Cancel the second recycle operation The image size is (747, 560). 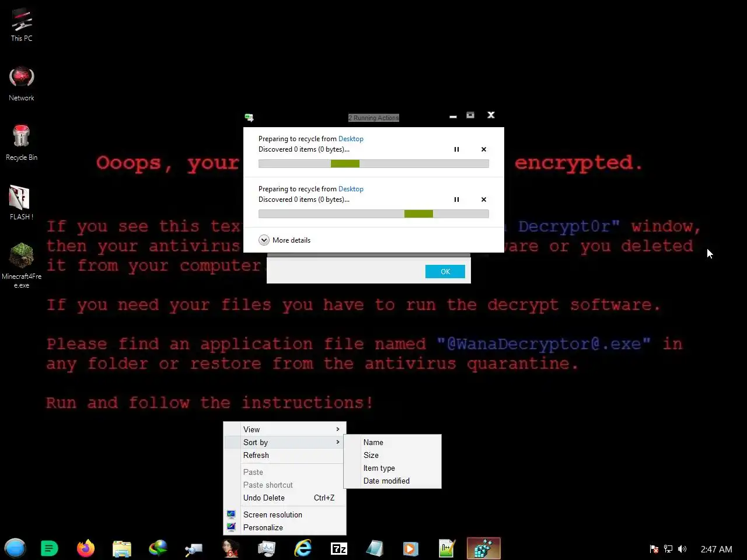(484, 199)
